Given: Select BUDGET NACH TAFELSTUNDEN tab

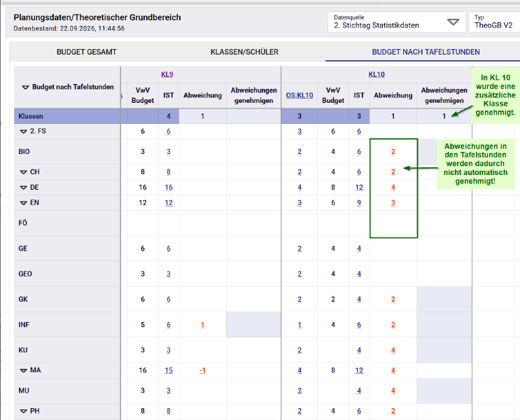Looking at the screenshot, I should point(426,52).
